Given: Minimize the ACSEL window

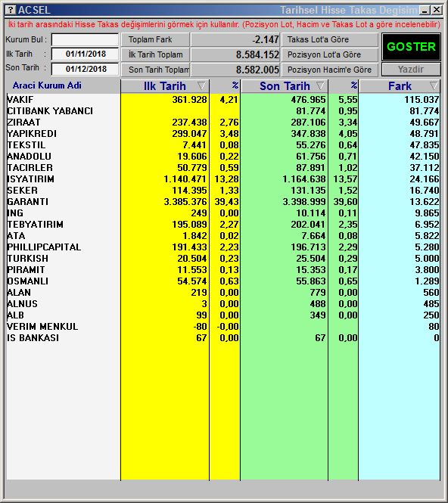Looking at the screenshot, I should pos(425,10).
